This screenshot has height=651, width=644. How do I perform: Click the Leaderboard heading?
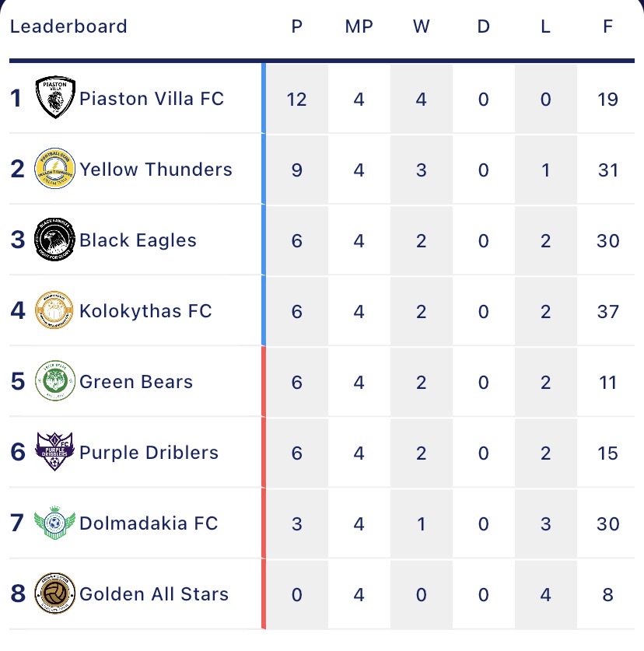click(x=68, y=26)
